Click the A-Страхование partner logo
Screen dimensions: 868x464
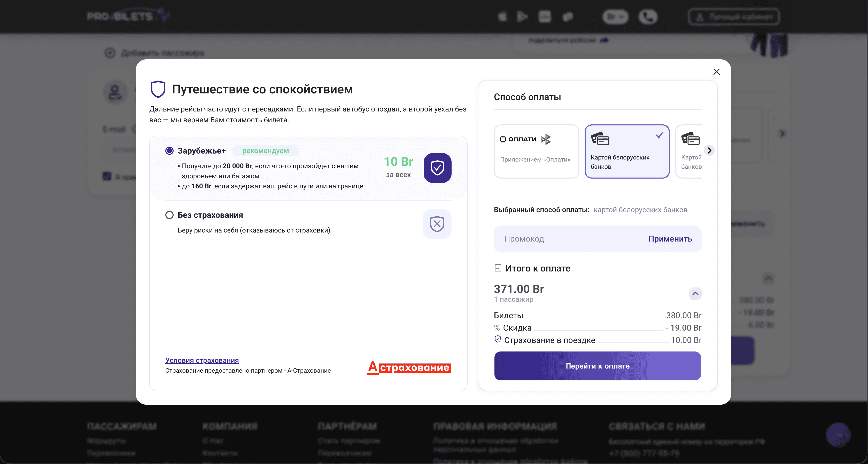(409, 367)
